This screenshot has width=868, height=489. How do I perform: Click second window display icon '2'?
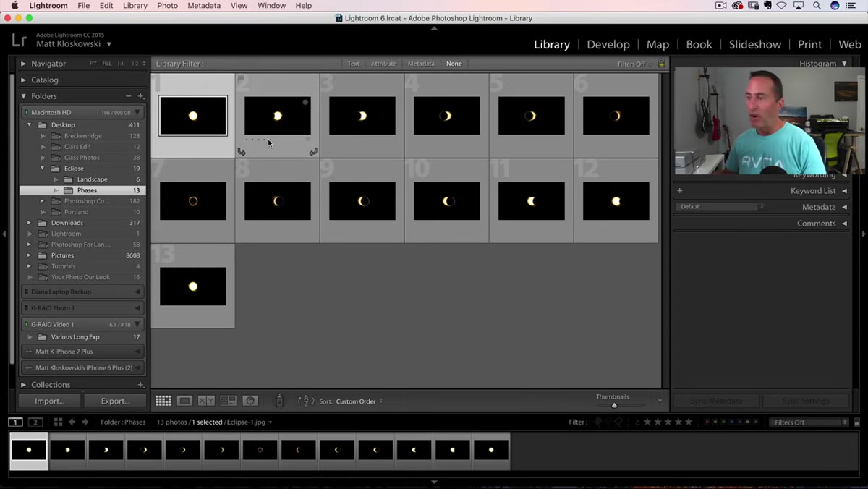coord(35,422)
